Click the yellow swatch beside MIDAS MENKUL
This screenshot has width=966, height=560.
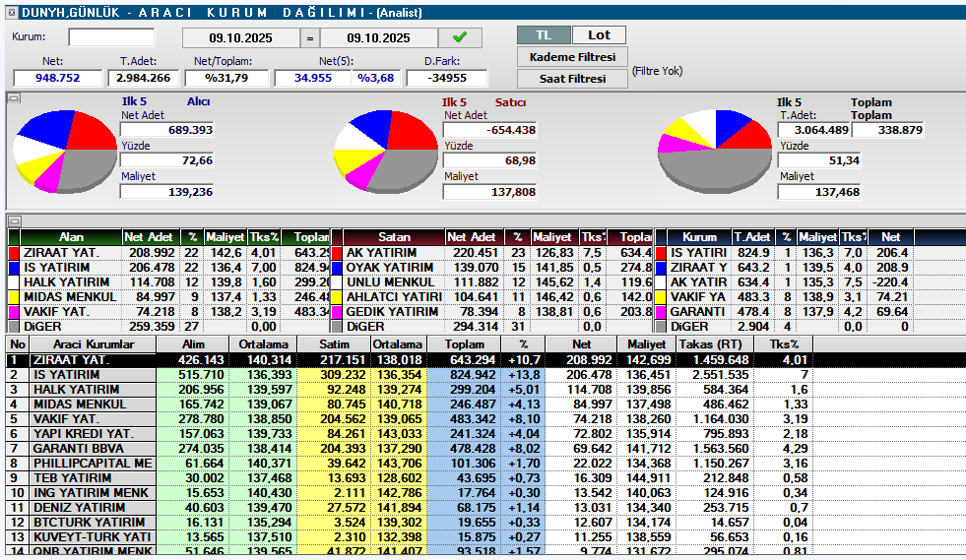(x=14, y=297)
